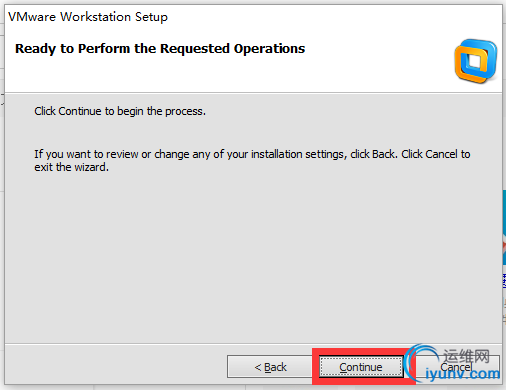Go back using the < Back button
Viewport: 506px width, 390px height.
tap(270, 367)
